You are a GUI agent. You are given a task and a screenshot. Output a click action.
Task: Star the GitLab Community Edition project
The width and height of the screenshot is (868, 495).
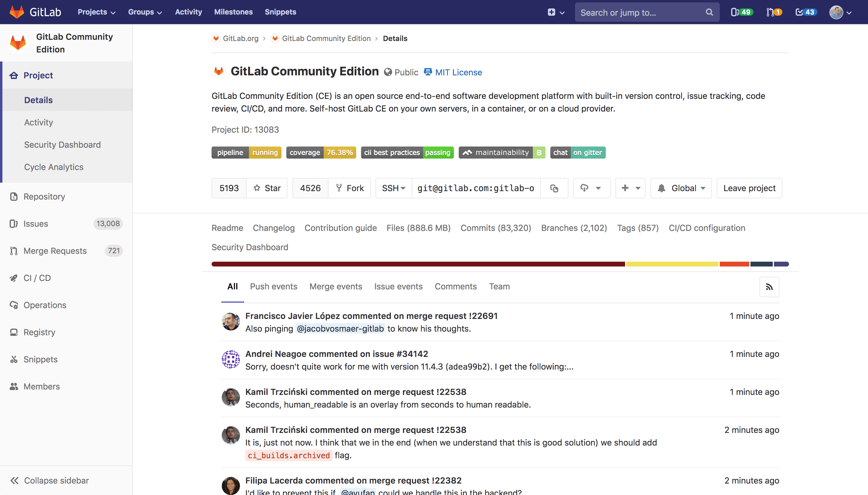tap(267, 188)
